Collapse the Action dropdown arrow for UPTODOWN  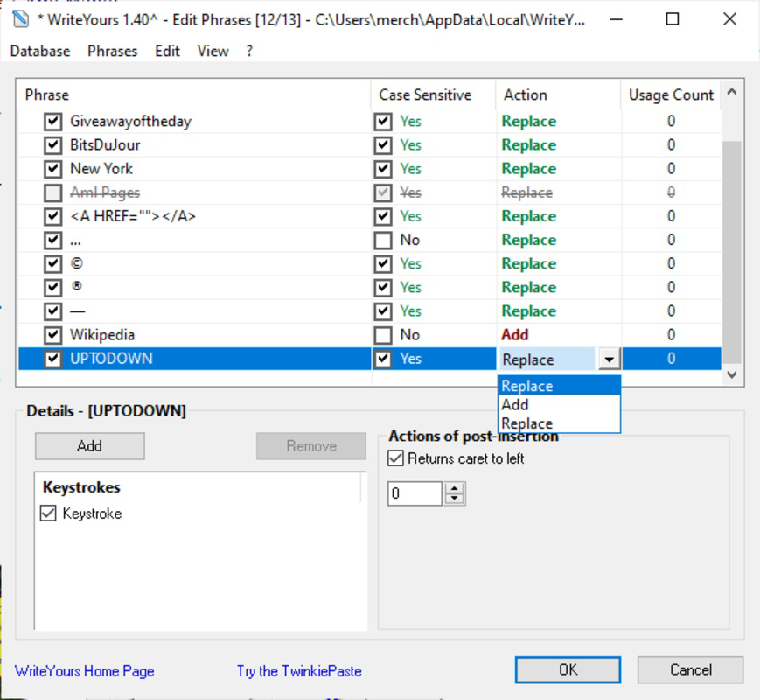610,360
